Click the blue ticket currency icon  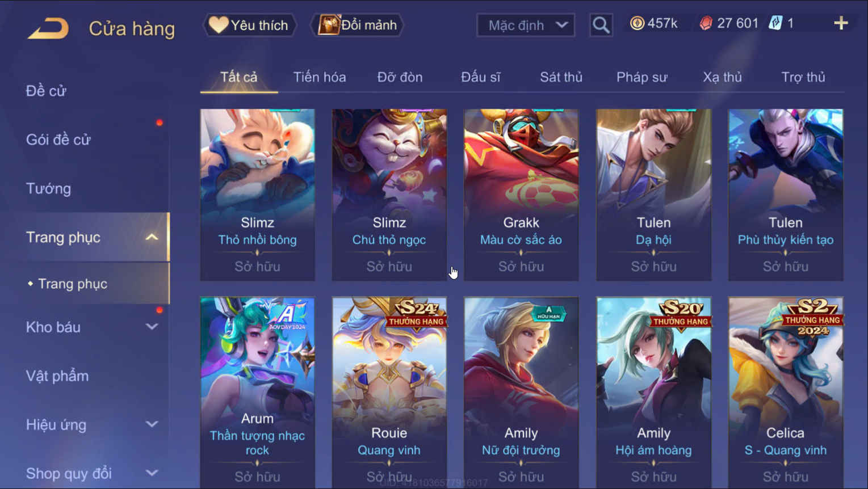(775, 23)
